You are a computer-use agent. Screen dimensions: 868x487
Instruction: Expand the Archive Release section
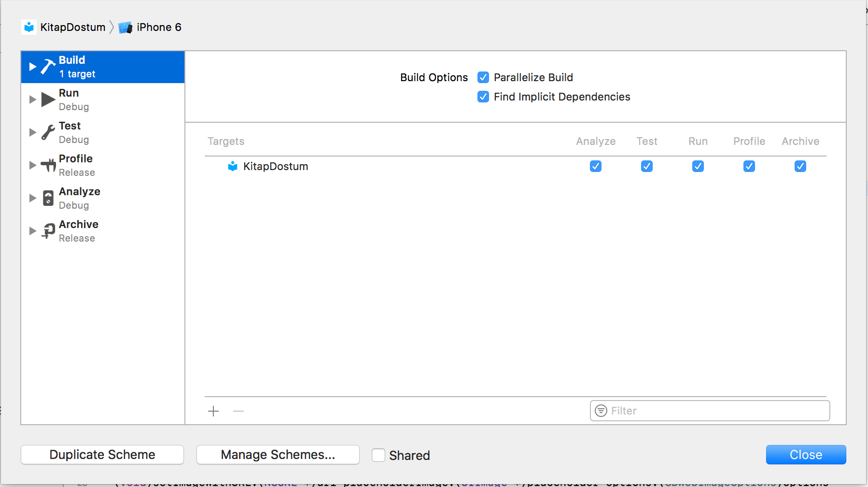pos(32,230)
